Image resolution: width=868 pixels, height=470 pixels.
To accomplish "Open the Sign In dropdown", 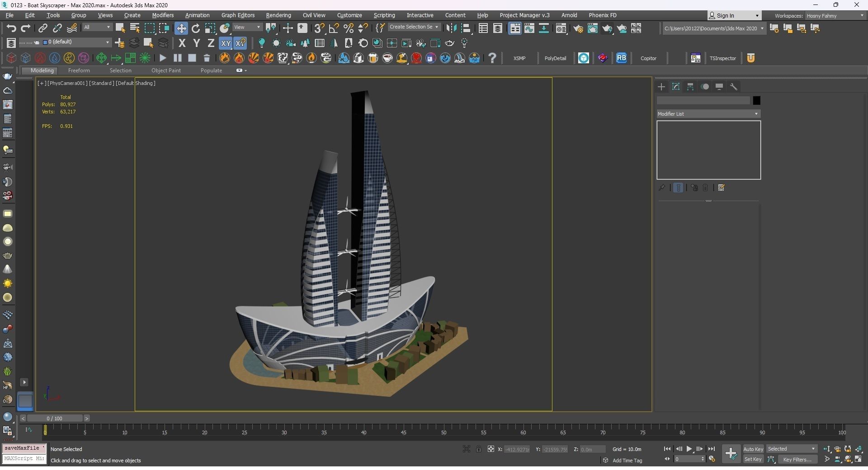I will pyautogui.click(x=734, y=15).
